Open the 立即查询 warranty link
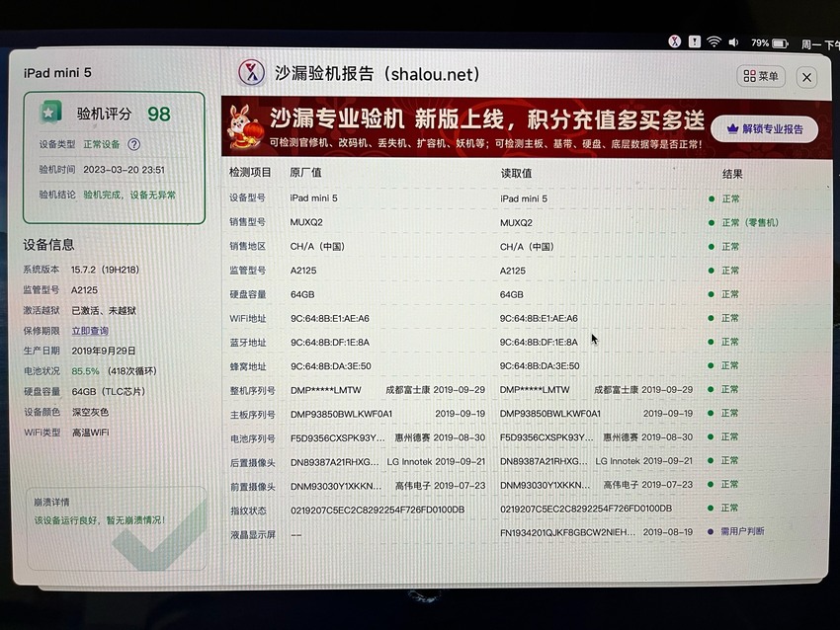 click(90, 331)
